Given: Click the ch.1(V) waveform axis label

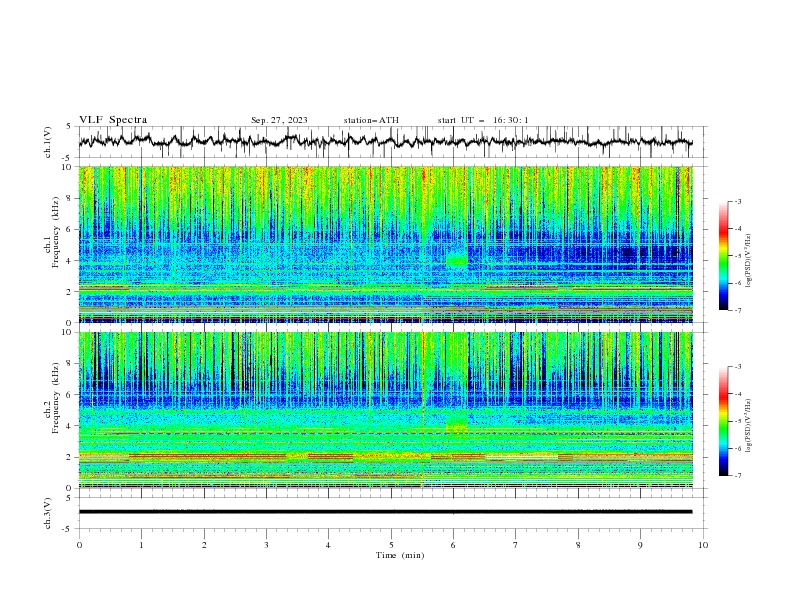Looking at the screenshot, I should coord(48,142).
